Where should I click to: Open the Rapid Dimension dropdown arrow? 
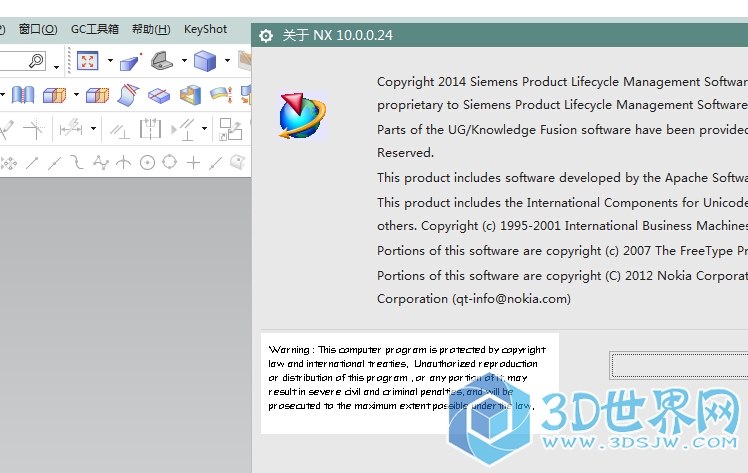click(94, 129)
